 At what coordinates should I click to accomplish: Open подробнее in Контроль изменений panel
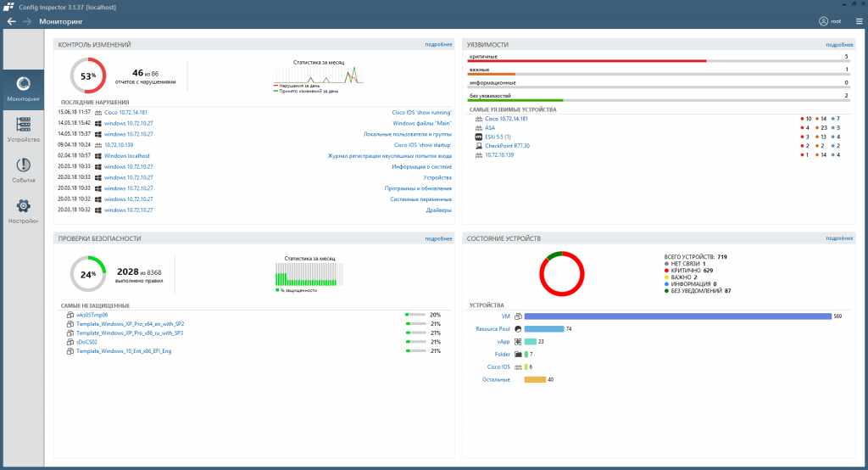coord(438,44)
